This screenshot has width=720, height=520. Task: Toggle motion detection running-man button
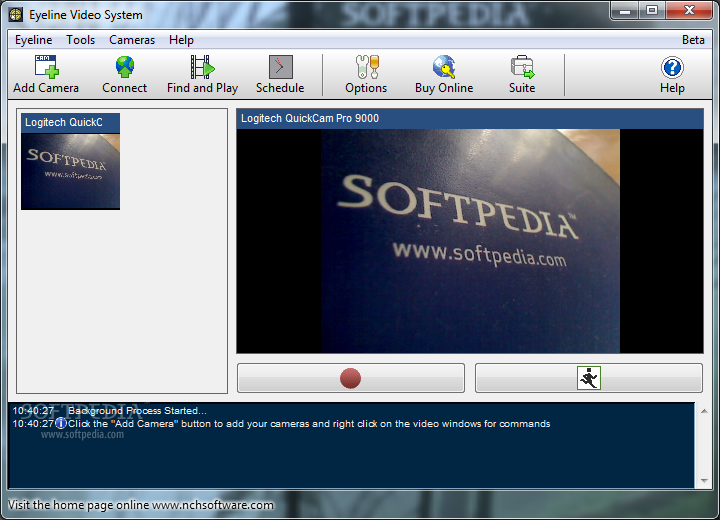[x=589, y=378]
